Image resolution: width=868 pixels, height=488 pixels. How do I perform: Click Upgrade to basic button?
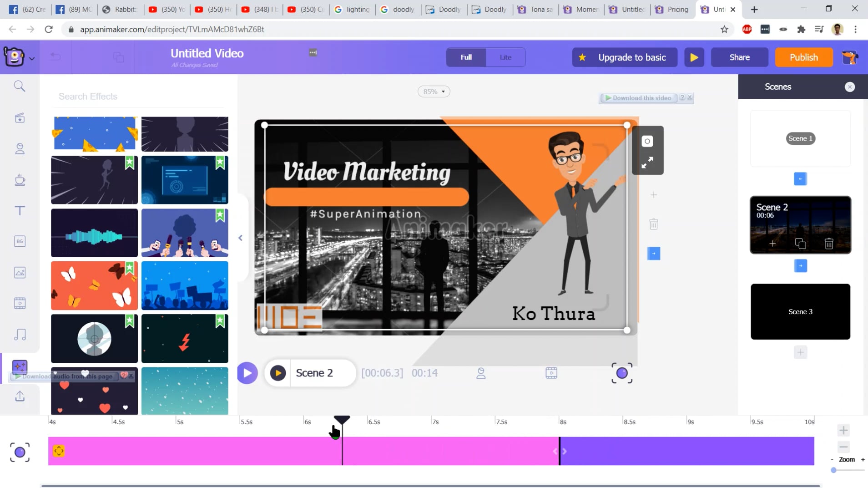pyautogui.click(x=624, y=57)
